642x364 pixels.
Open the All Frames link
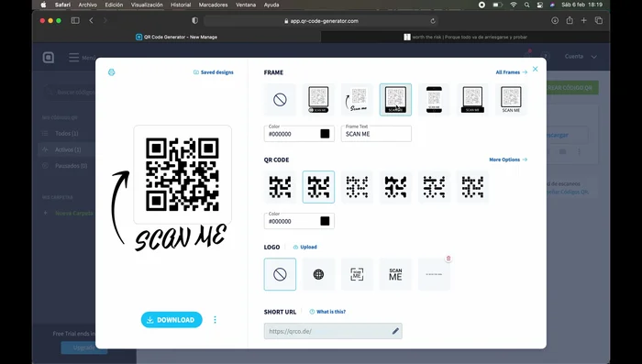click(512, 72)
